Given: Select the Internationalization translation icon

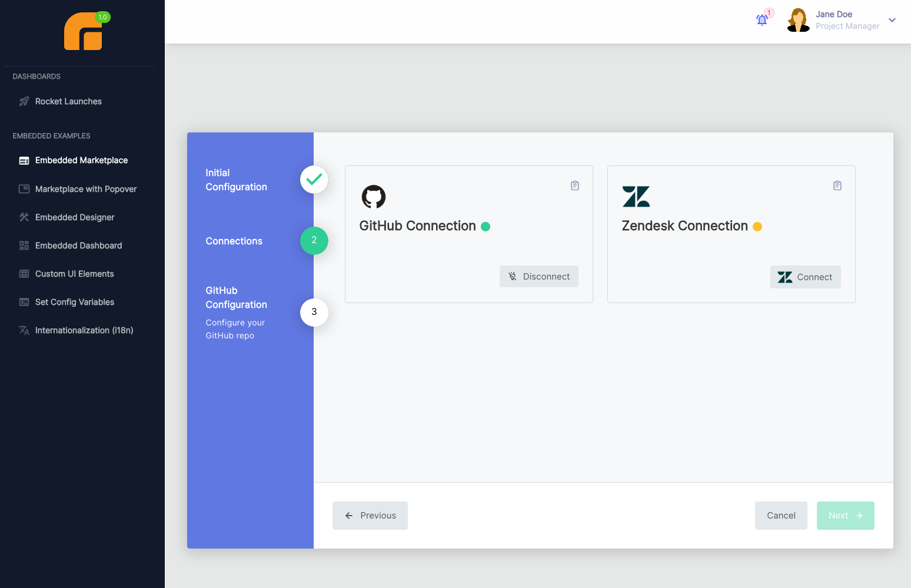Looking at the screenshot, I should pos(24,330).
